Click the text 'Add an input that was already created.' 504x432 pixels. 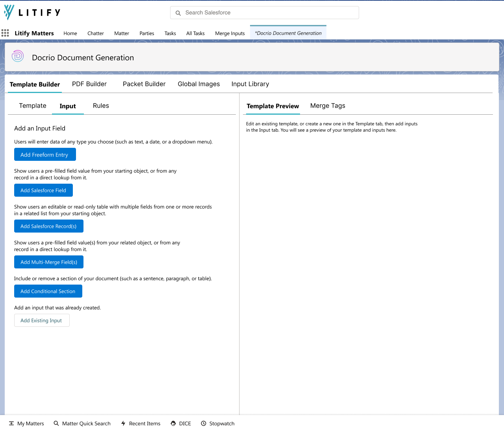57,307
